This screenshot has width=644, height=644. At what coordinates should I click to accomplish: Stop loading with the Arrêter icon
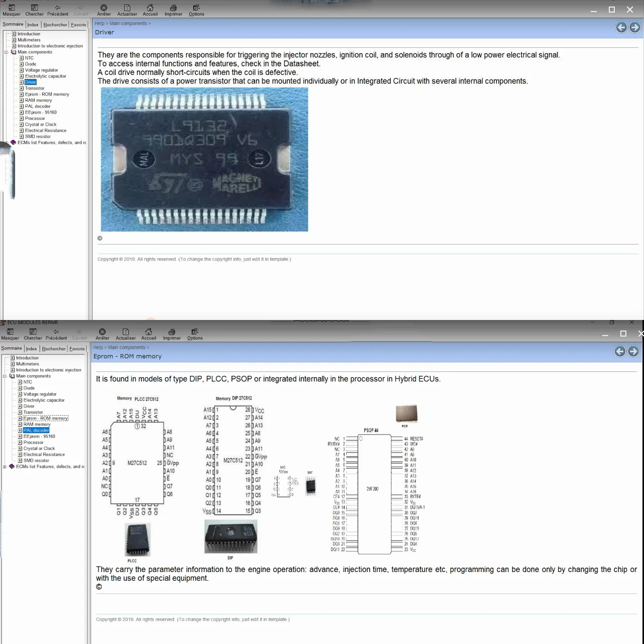click(104, 9)
